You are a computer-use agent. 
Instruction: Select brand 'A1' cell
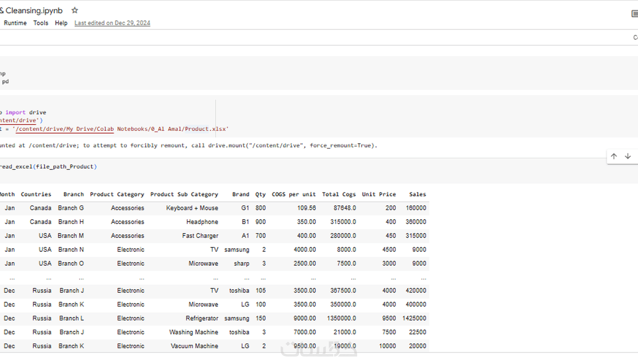click(x=245, y=236)
